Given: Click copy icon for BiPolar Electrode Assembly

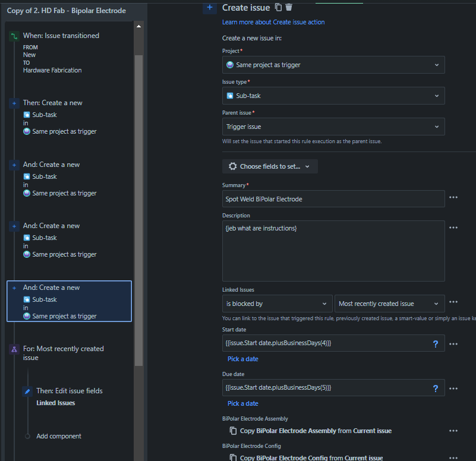Looking at the screenshot, I should [233, 431].
